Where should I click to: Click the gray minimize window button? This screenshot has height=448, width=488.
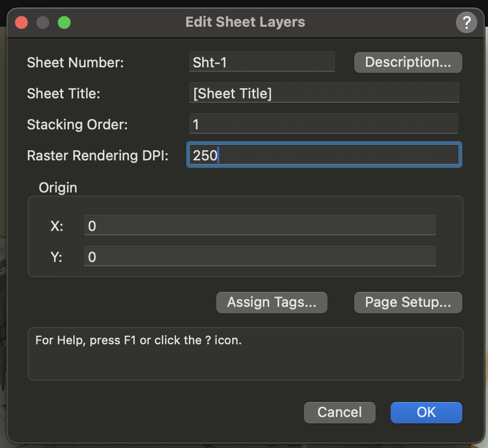tap(43, 22)
